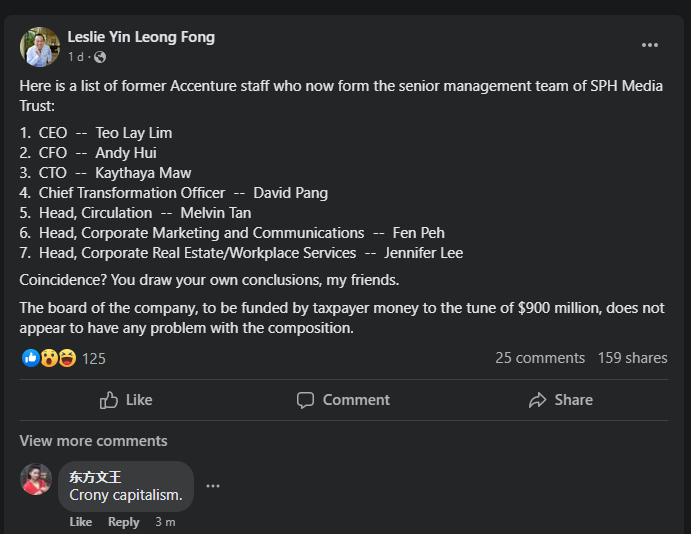Expand View more comments
The height and width of the screenshot is (534, 691).
point(93,441)
